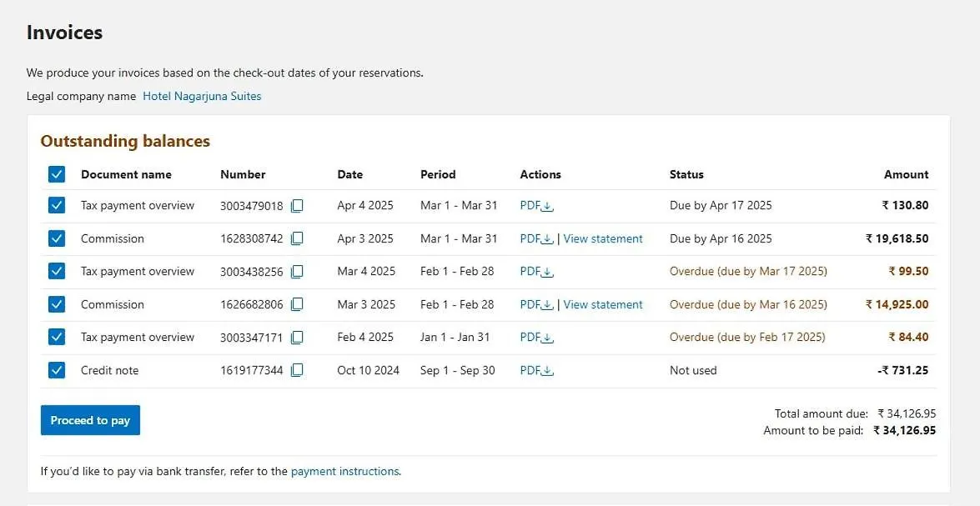Download PDF for Commission invoice 1628308742
This screenshot has height=506, width=980.
click(537, 238)
